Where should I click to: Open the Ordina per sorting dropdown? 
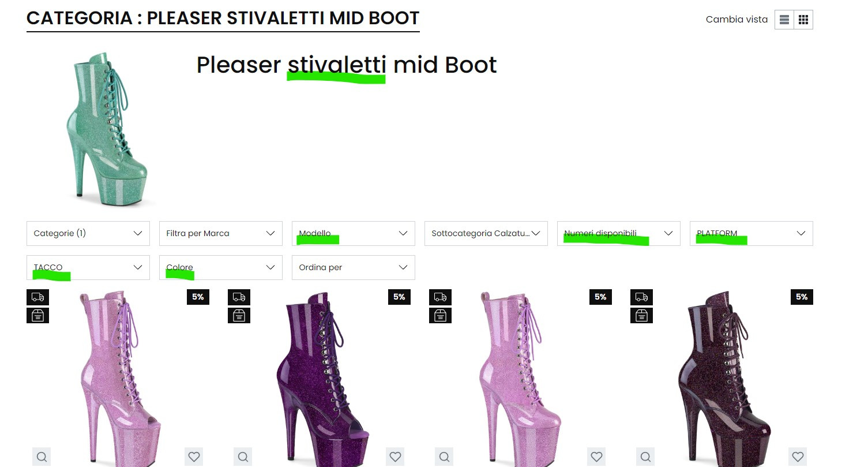pos(354,267)
